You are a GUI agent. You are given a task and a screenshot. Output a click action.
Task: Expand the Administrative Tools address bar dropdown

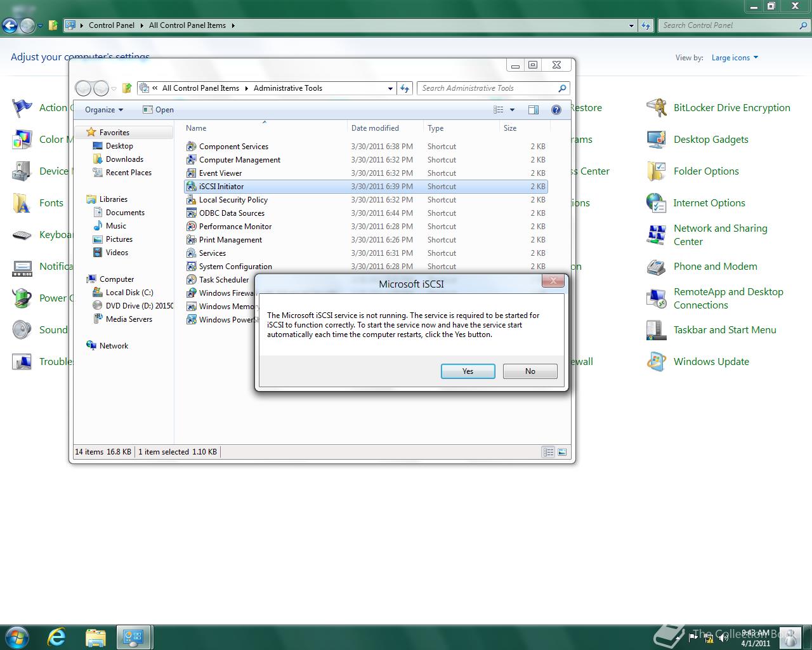[390, 88]
